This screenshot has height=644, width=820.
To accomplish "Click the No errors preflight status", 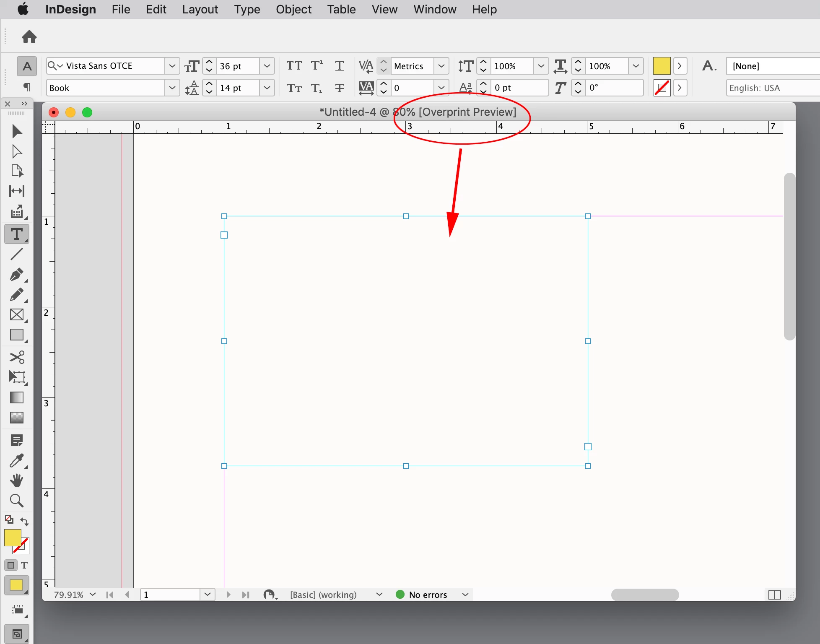I will 428,595.
